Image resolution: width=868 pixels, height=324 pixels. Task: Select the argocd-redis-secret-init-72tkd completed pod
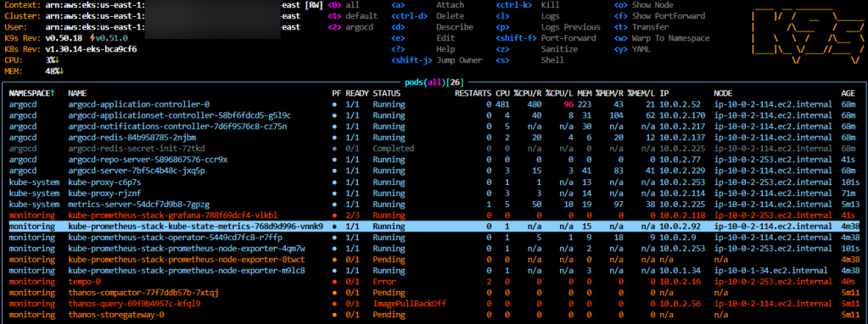point(434,148)
